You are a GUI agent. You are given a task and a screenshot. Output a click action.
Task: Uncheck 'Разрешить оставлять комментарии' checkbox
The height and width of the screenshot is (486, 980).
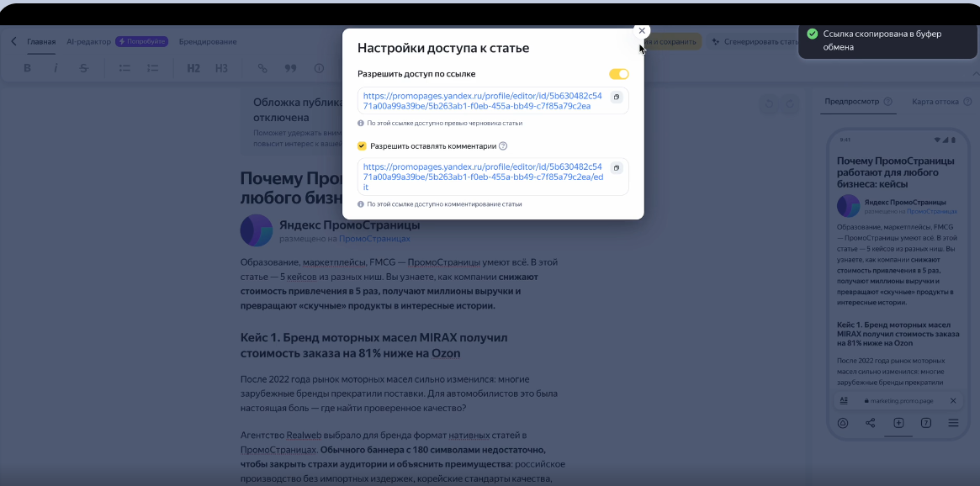363,145
